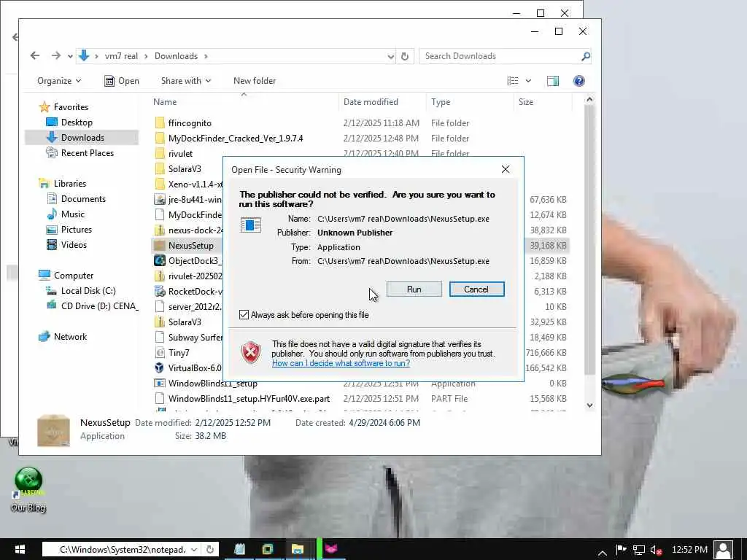
Task: Click the RocketDock file icon
Action: [160, 292]
